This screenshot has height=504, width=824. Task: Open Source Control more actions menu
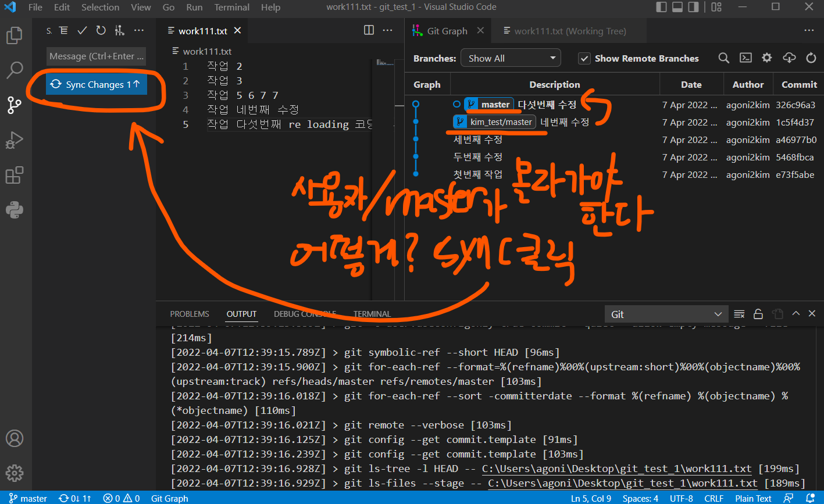(x=138, y=30)
